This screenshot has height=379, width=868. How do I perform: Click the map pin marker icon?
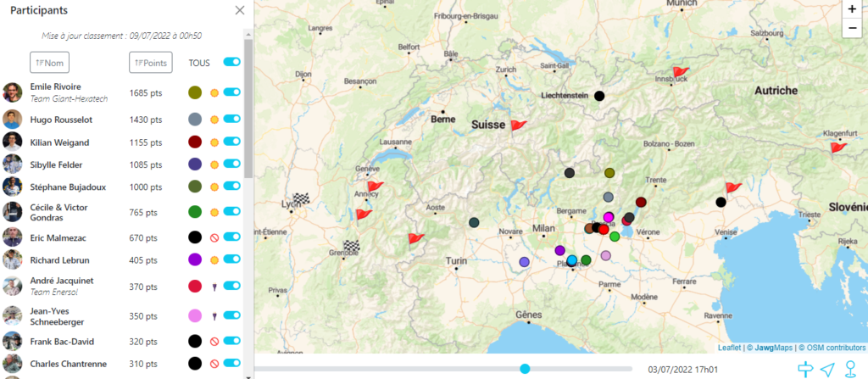coord(850,369)
